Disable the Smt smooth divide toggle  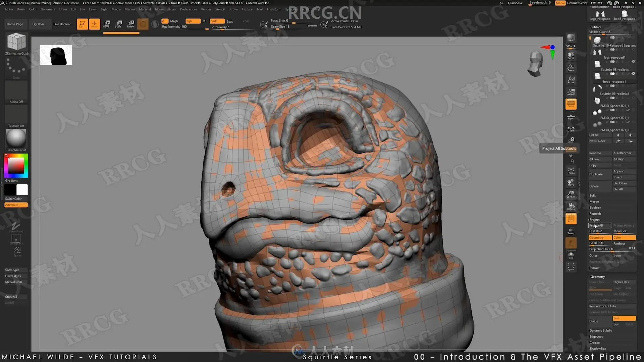tap(624, 318)
